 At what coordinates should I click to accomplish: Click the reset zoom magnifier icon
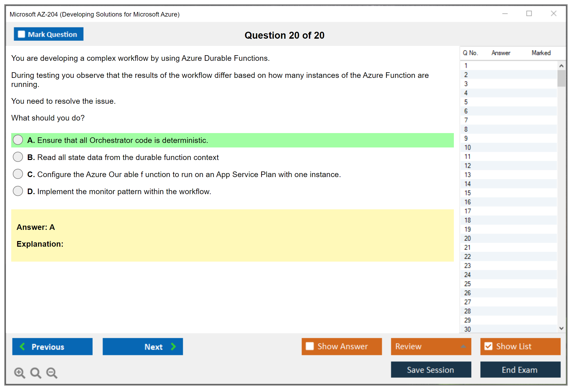coord(36,373)
